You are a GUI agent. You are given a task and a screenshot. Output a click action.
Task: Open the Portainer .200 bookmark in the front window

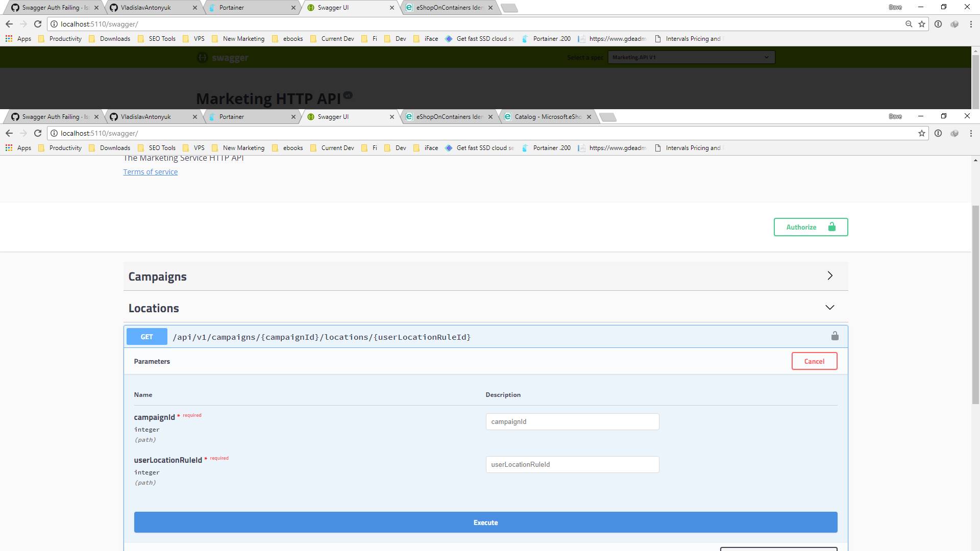coord(546,148)
